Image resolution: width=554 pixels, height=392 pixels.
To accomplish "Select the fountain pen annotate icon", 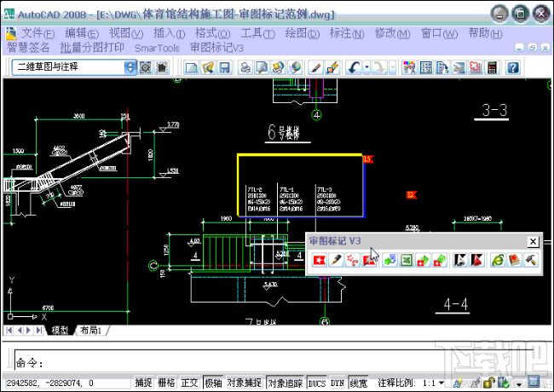I will 336,260.
